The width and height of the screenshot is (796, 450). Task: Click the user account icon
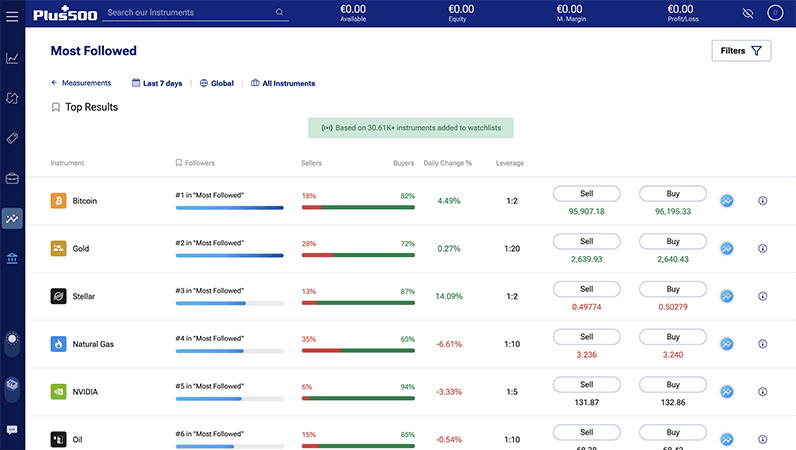pos(774,13)
